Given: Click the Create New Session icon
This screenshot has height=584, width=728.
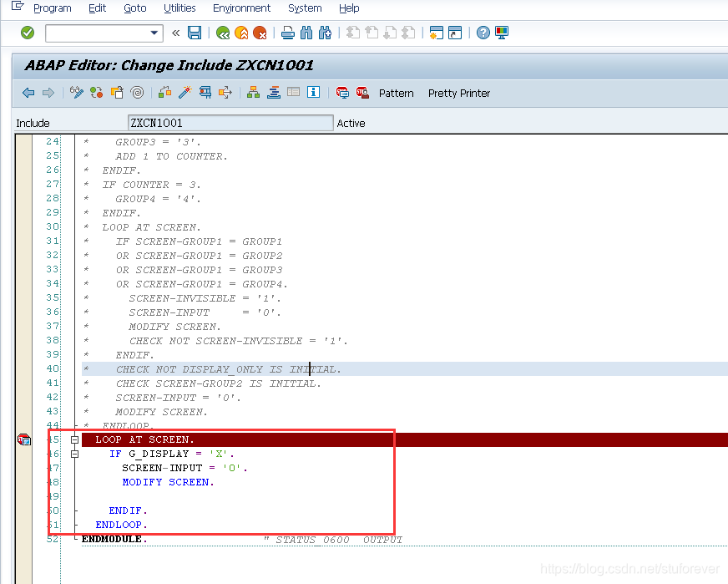Looking at the screenshot, I should click(x=437, y=33).
